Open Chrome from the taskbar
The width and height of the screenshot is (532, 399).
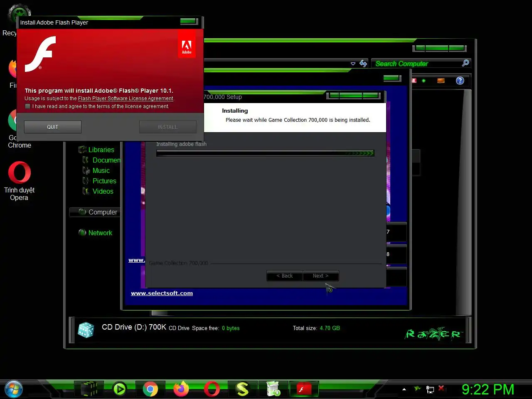(150, 389)
